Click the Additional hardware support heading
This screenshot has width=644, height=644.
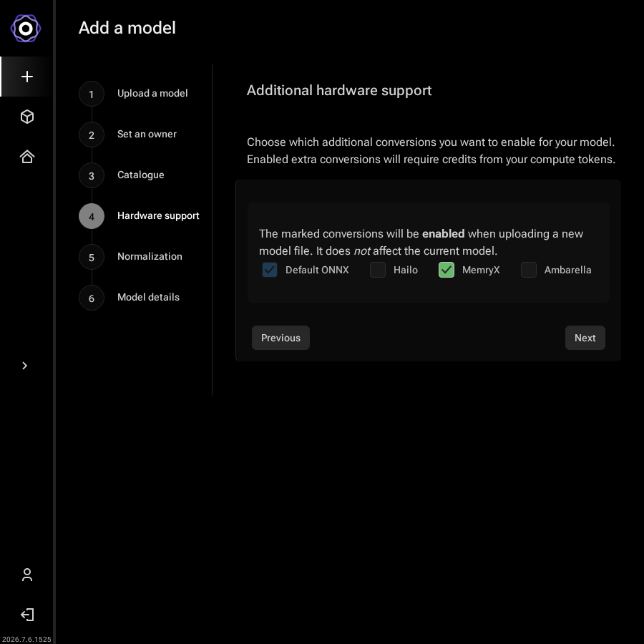pos(339,90)
